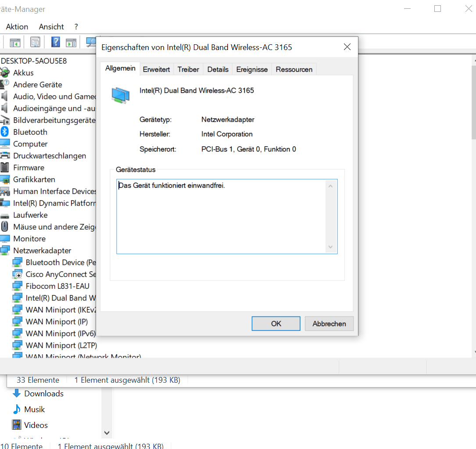Open the Ansicht menu
The width and height of the screenshot is (476, 449).
tap(51, 27)
